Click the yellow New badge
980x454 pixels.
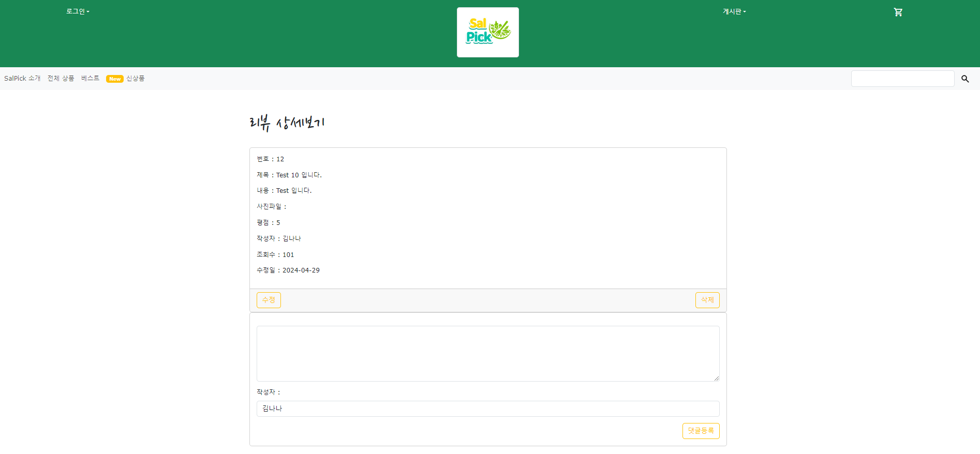(115, 79)
